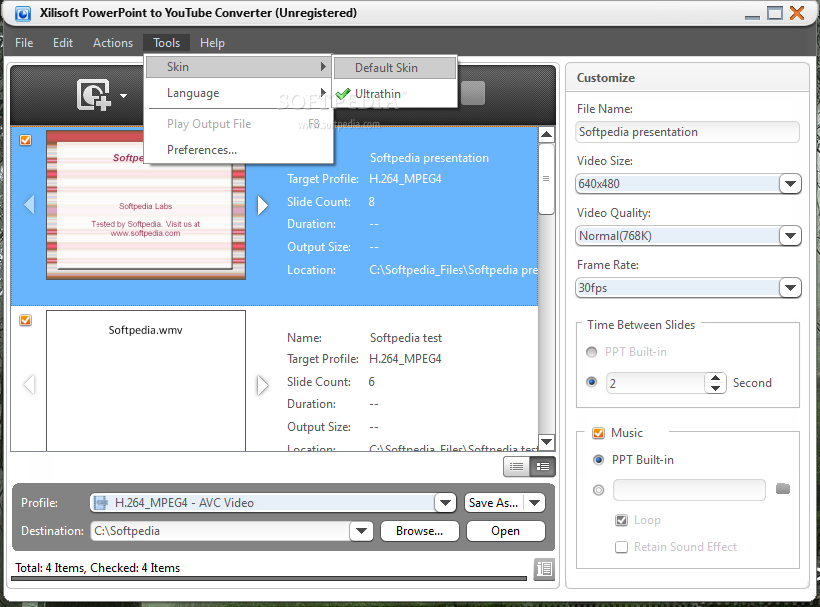This screenshot has height=607, width=820.
Task: Expand the Language submenu
Action: (x=238, y=93)
